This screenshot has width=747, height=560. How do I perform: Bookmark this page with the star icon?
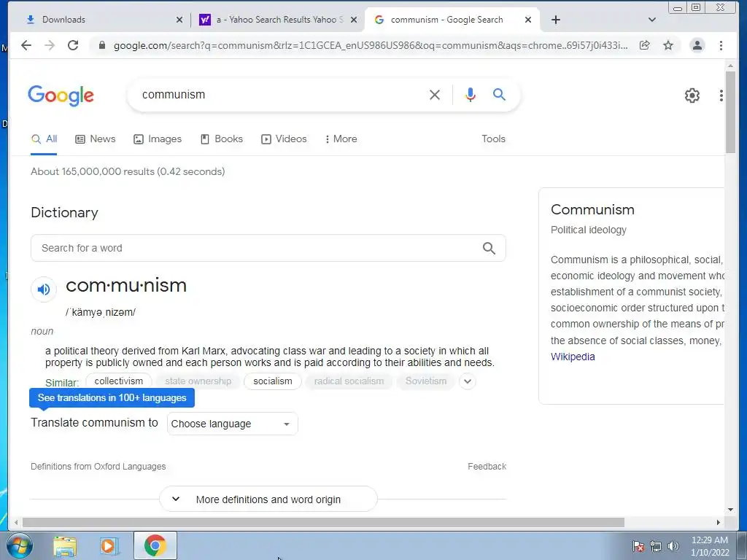(668, 45)
